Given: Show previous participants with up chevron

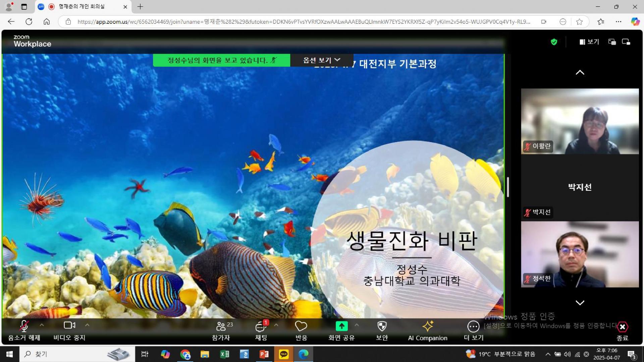Looking at the screenshot, I should tap(580, 72).
